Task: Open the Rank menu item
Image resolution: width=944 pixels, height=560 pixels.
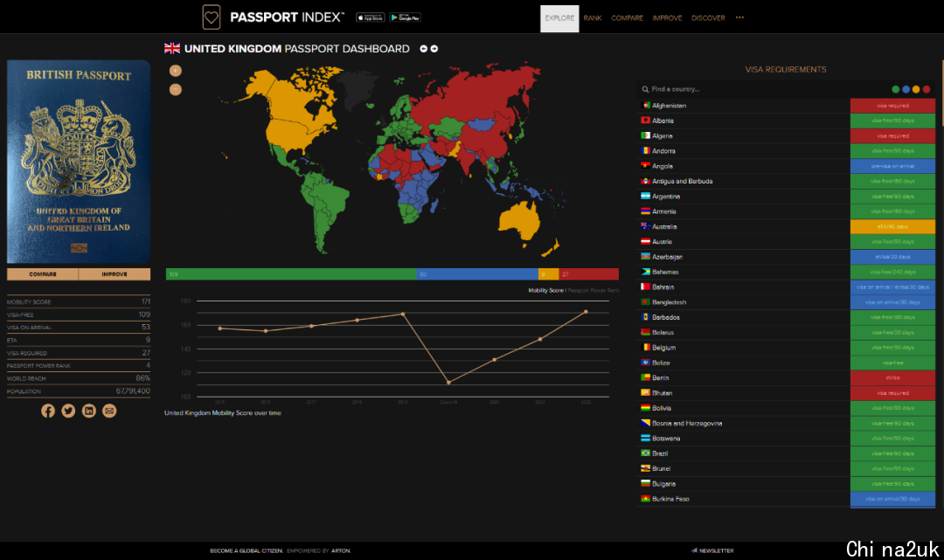Action: point(593,18)
